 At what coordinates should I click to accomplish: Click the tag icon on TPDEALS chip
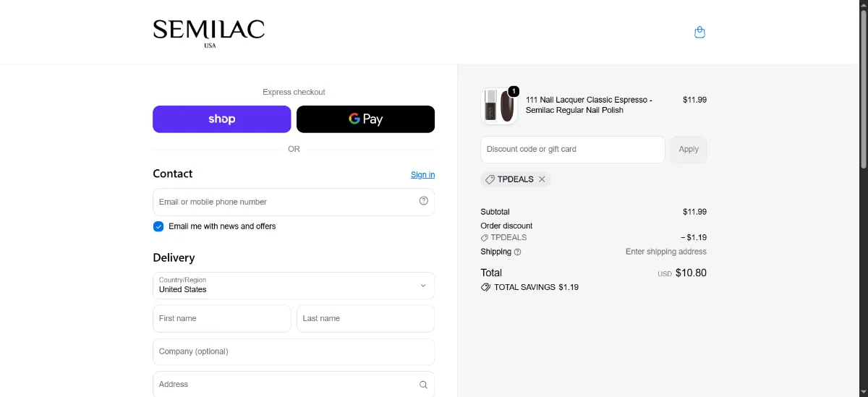click(x=490, y=179)
